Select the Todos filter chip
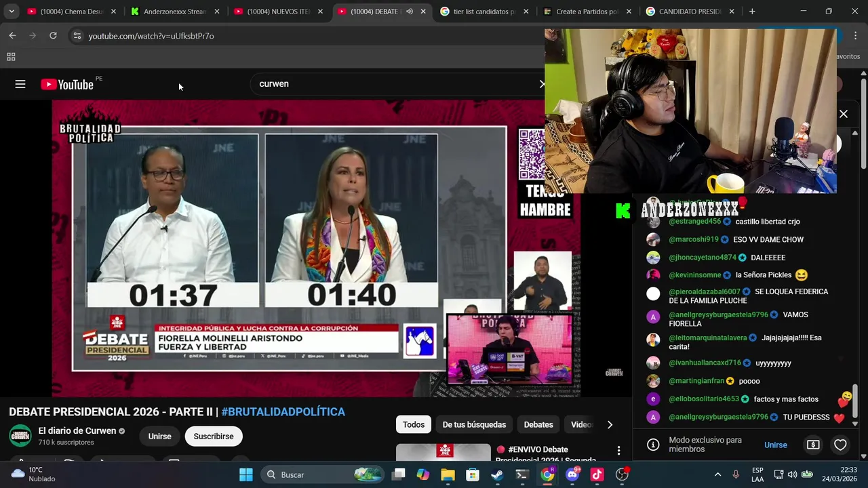Image resolution: width=868 pixels, height=488 pixels. coord(414,425)
